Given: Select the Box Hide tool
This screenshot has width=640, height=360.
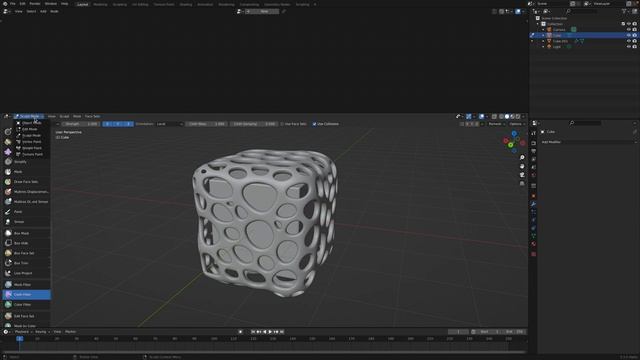Looking at the screenshot, I should (27, 243).
